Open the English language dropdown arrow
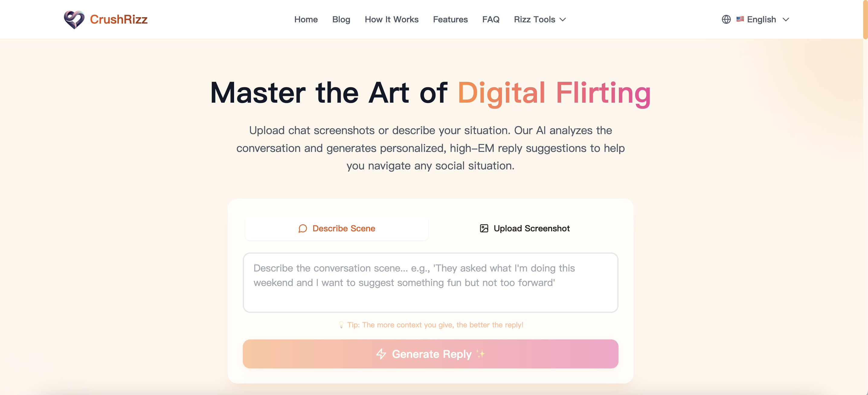Screen dimensions: 868x395 [786, 20]
